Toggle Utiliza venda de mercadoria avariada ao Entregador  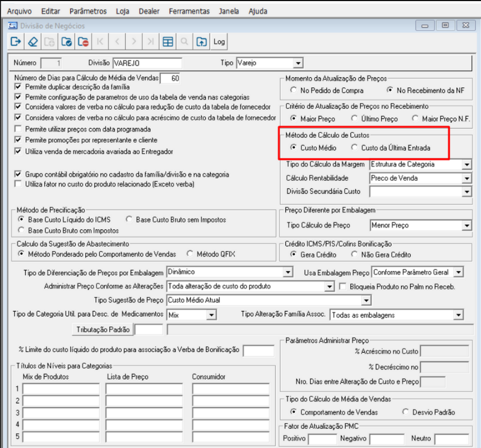(x=18, y=151)
